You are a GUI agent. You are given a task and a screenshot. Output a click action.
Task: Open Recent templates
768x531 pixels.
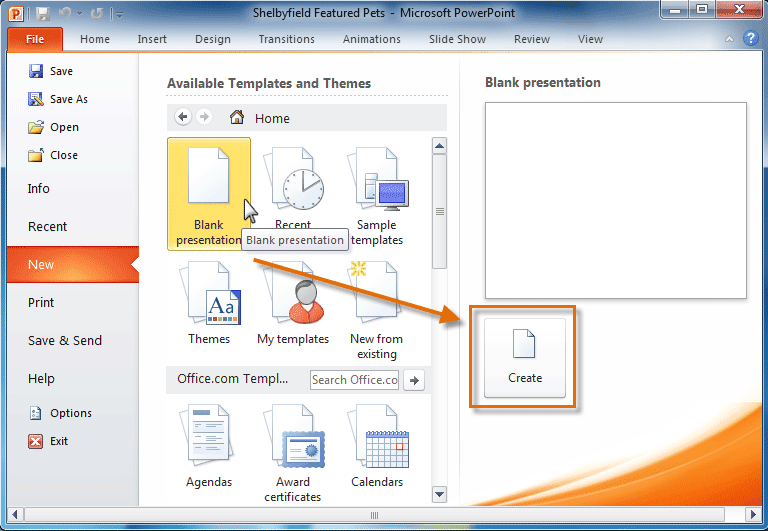click(293, 190)
